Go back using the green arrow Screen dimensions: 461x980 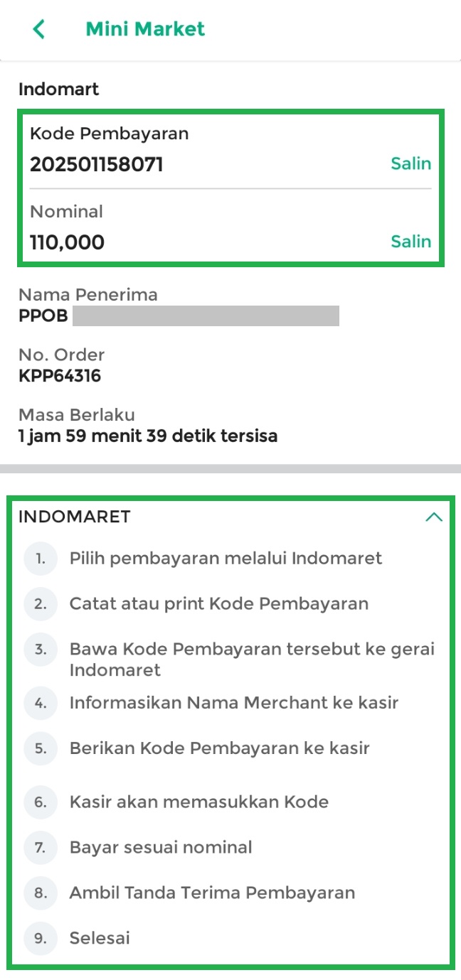[x=39, y=29]
